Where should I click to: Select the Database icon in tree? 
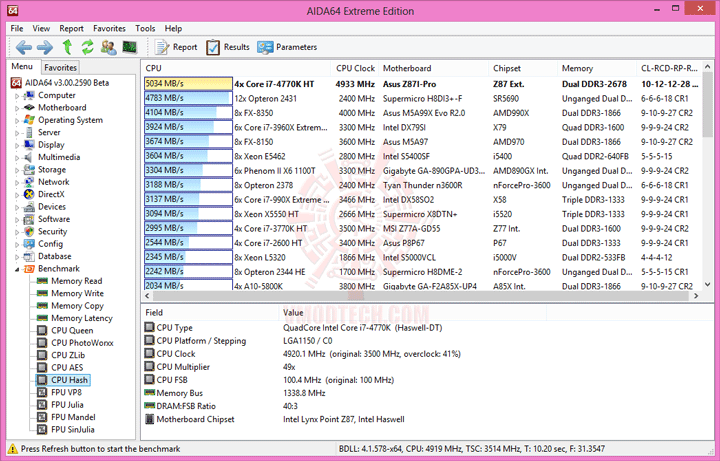coord(29,256)
